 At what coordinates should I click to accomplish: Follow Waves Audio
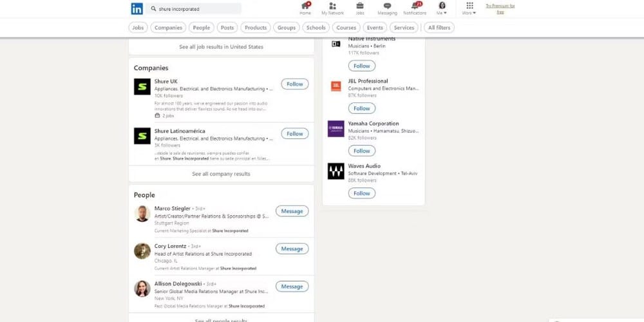362,193
